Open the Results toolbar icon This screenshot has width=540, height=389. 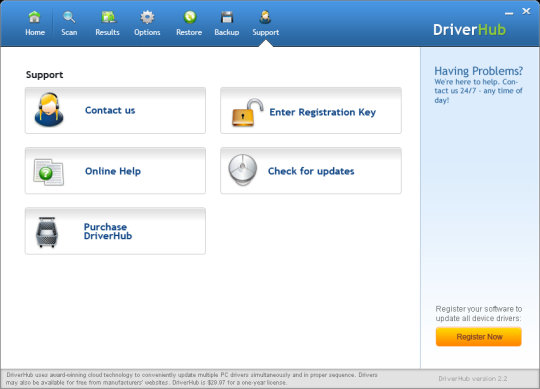108,17
